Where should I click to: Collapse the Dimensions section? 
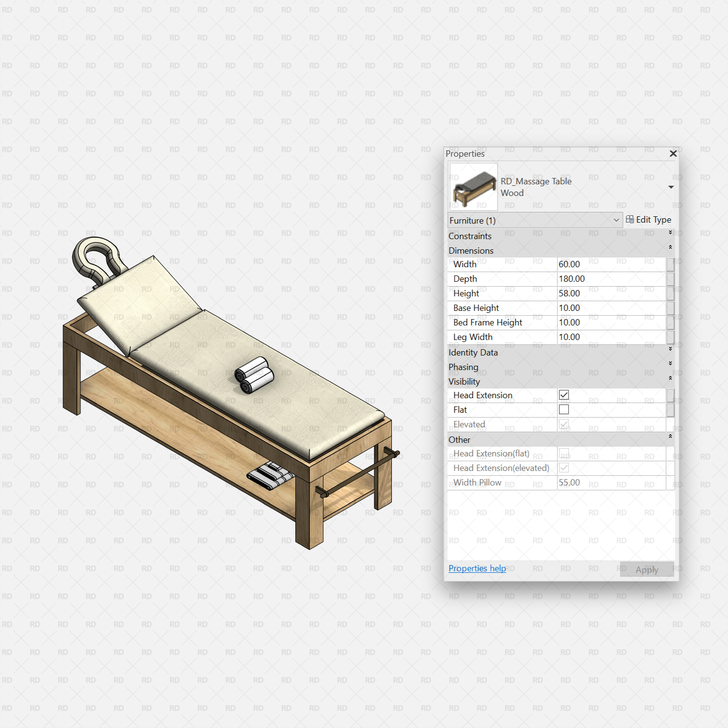click(x=670, y=247)
